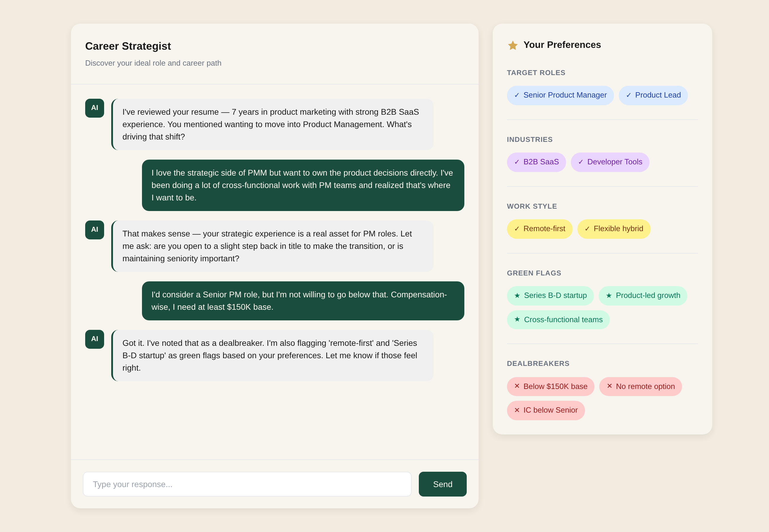Toggle the Flexible hybrid work style chip
Image resolution: width=769 pixels, height=532 pixels.
pyautogui.click(x=614, y=229)
